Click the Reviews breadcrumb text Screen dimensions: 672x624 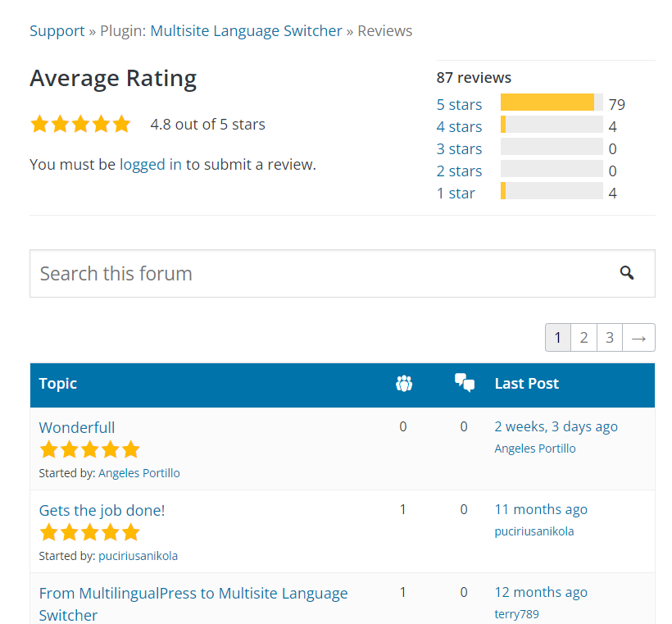(x=385, y=31)
